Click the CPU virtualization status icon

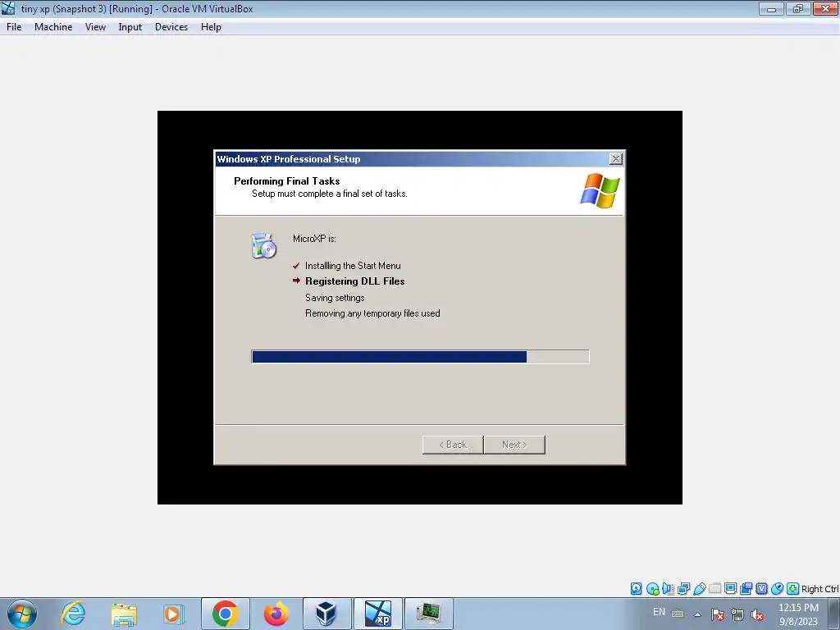(x=761, y=589)
